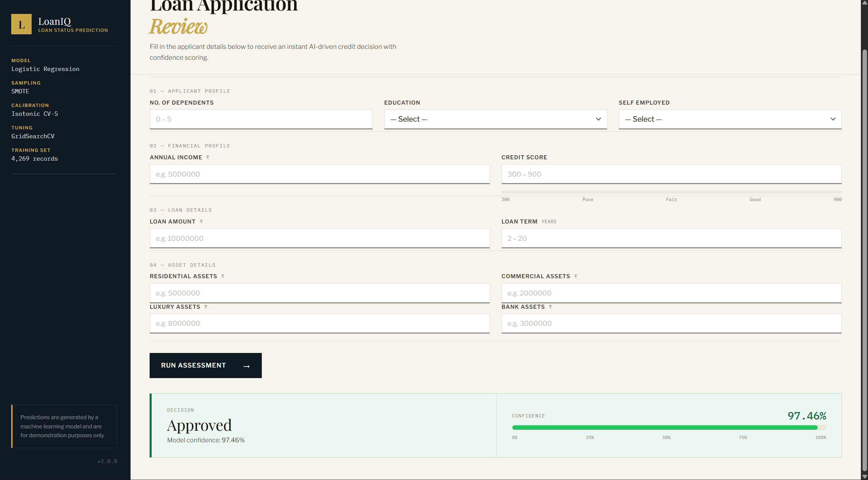Click the 97.46% confidence value
The width and height of the screenshot is (868, 480).
pyautogui.click(x=807, y=416)
